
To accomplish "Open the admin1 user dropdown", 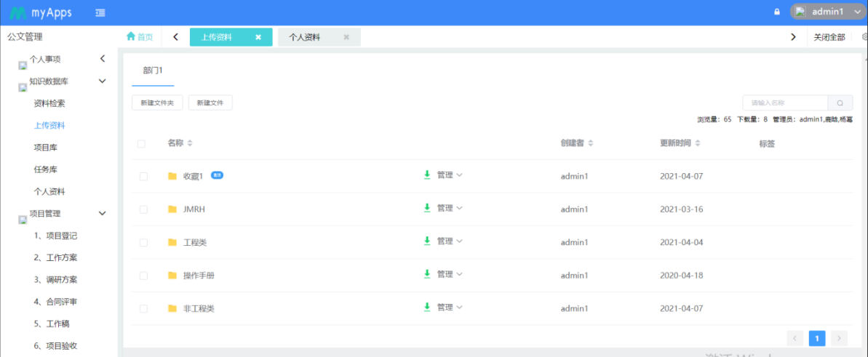I will (829, 12).
